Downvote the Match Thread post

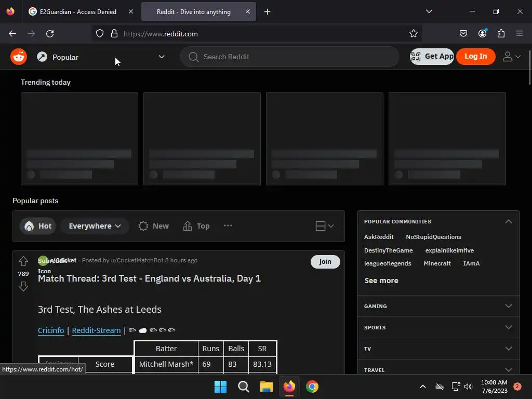(x=23, y=286)
